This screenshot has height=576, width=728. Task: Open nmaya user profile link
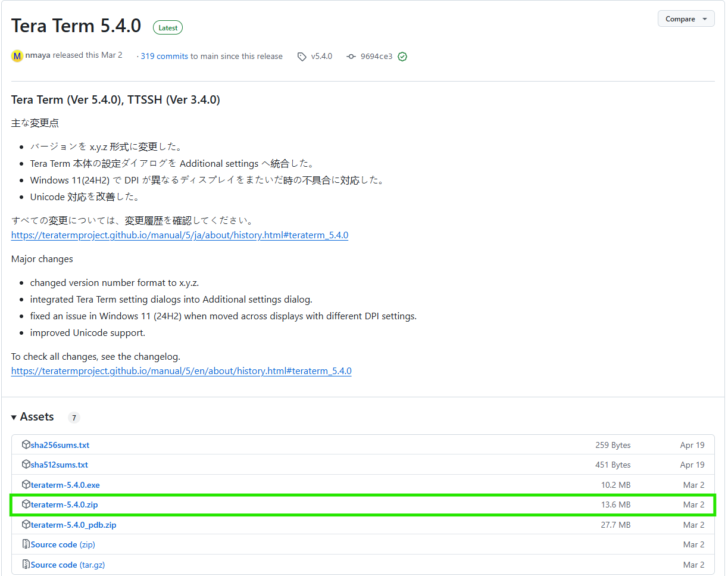tap(38, 55)
